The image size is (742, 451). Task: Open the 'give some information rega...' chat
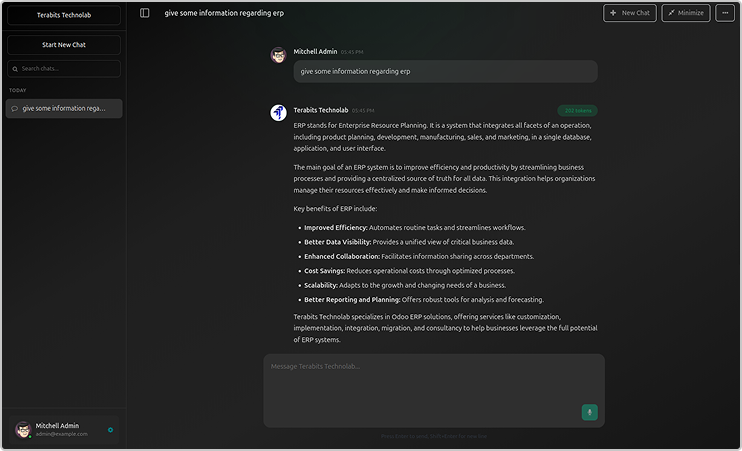pyautogui.click(x=64, y=108)
